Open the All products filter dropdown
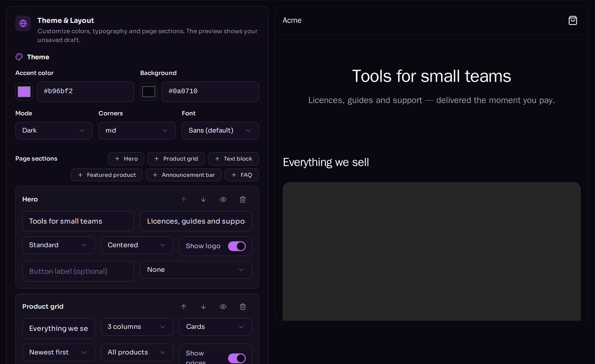 point(137,352)
